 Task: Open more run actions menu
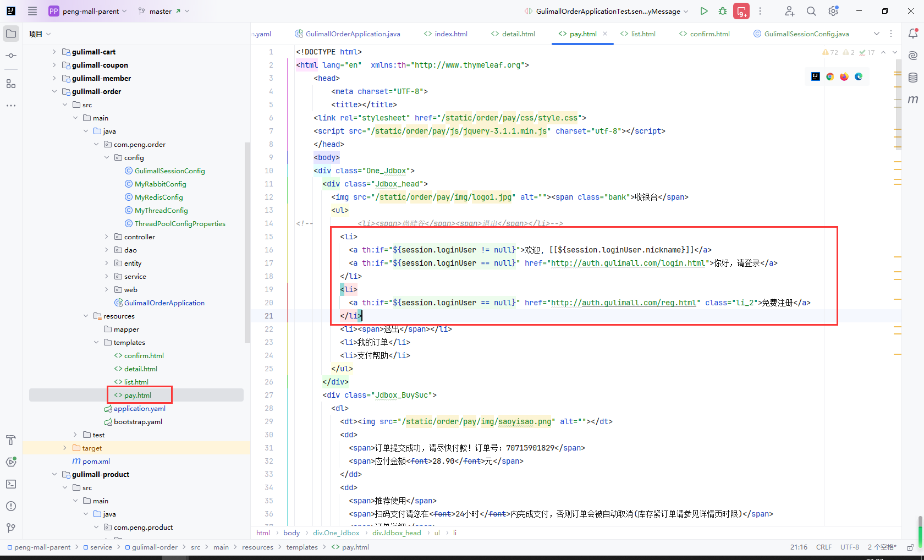(x=760, y=11)
